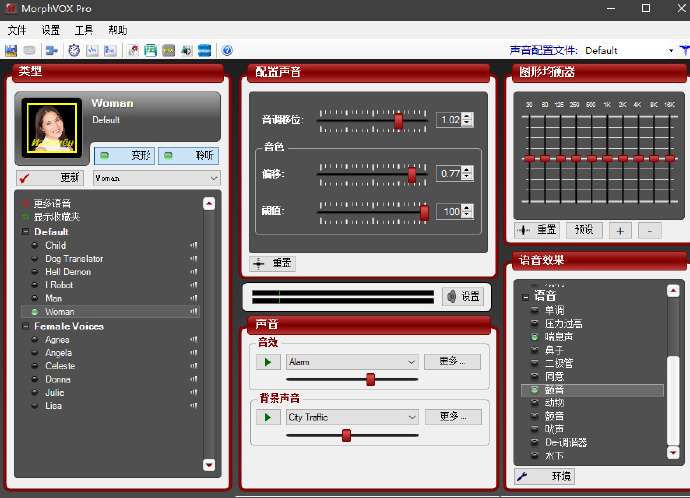The width and height of the screenshot is (690, 498).
Task: Click the red 更多语音 (more voices) bullet
Action: 26,204
